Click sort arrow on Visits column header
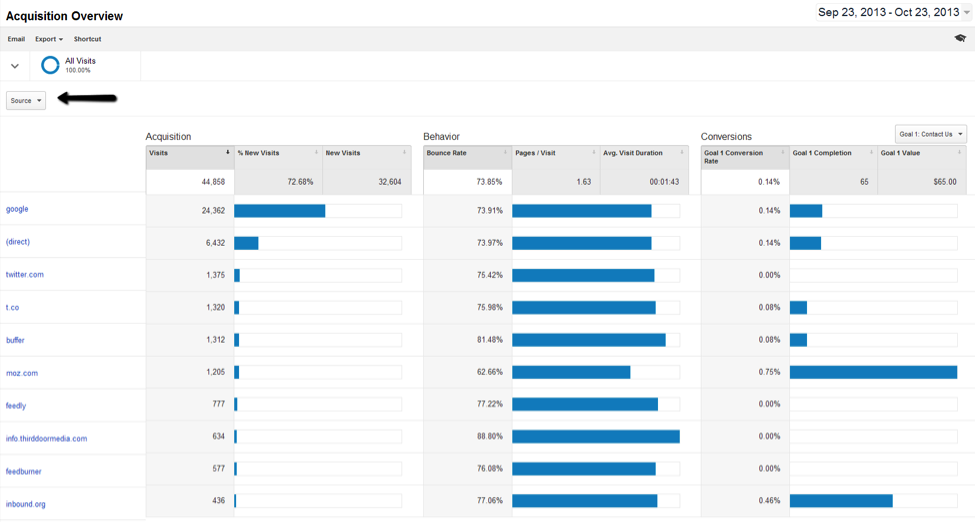 [227, 153]
